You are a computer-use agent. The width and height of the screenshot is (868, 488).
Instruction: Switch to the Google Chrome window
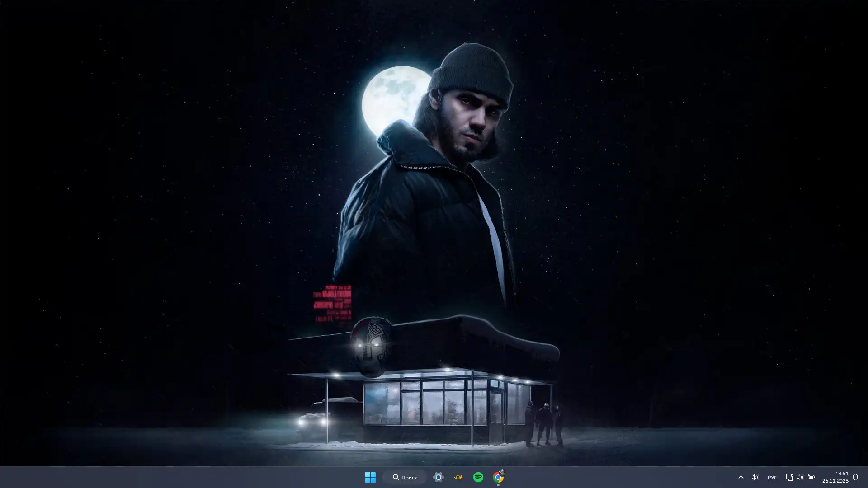498,477
